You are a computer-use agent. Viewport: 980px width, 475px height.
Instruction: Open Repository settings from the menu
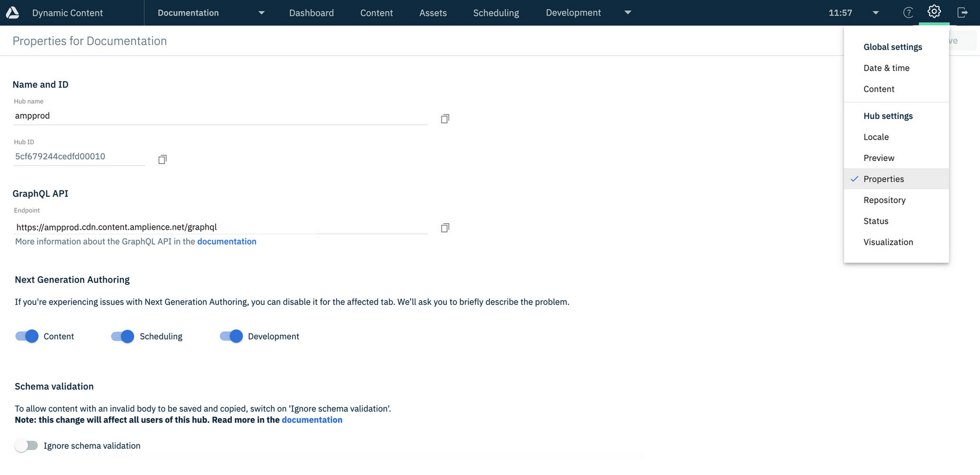[x=885, y=199]
